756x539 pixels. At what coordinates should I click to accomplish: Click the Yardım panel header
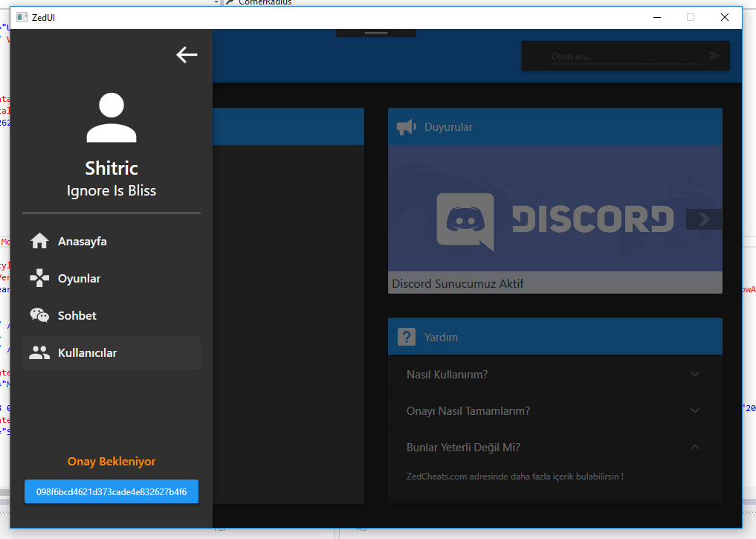click(555, 337)
